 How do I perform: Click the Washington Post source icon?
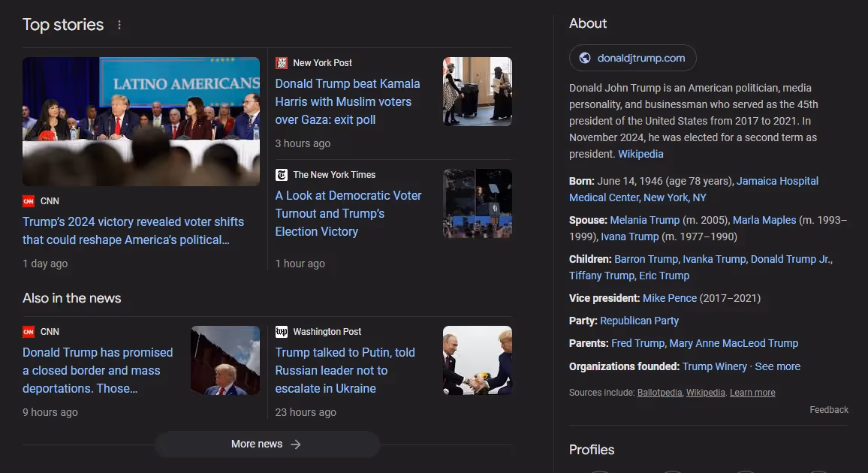pos(282,332)
